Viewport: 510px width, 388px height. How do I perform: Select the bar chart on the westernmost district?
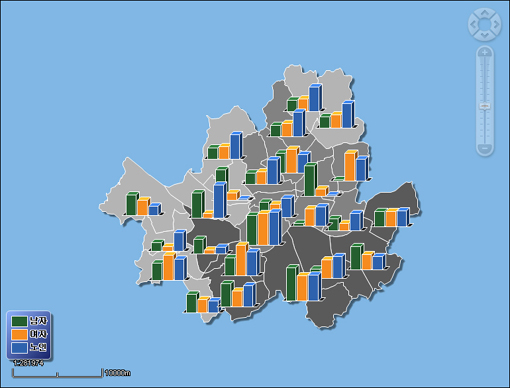click(x=144, y=204)
